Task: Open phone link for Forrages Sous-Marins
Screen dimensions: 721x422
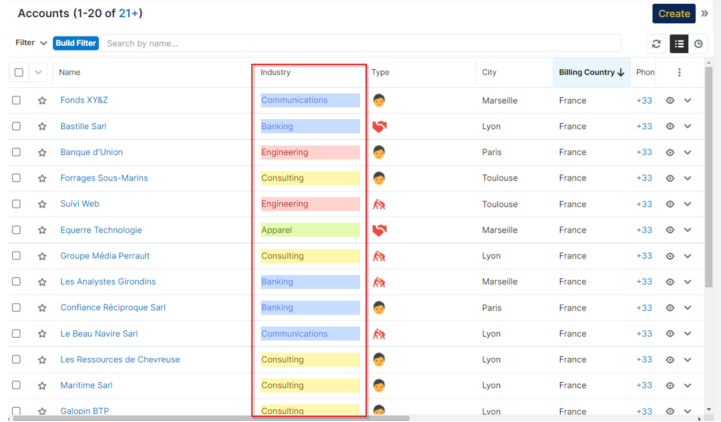Action: pyautogui.click(x=644, y=178)
